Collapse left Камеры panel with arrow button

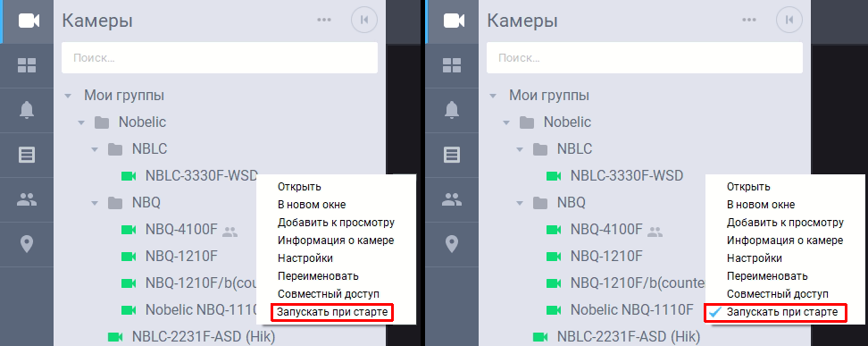click(x=364, y=21)
